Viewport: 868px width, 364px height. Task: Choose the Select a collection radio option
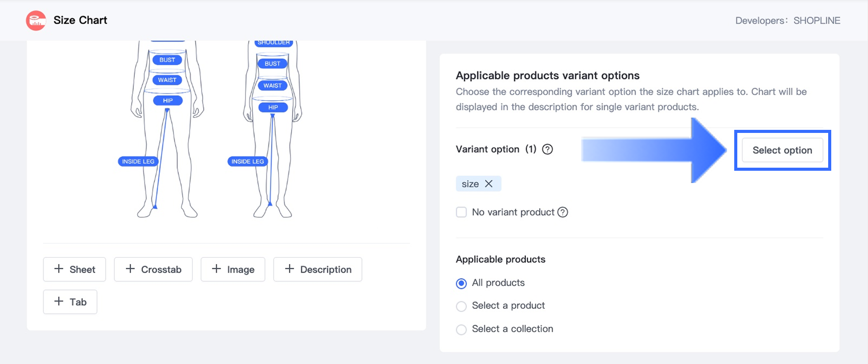pos(462,330)
